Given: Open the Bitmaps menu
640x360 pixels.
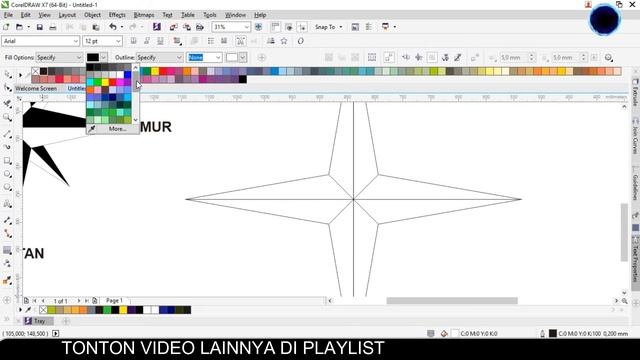Looking at the screenshot, I should 144,15.
